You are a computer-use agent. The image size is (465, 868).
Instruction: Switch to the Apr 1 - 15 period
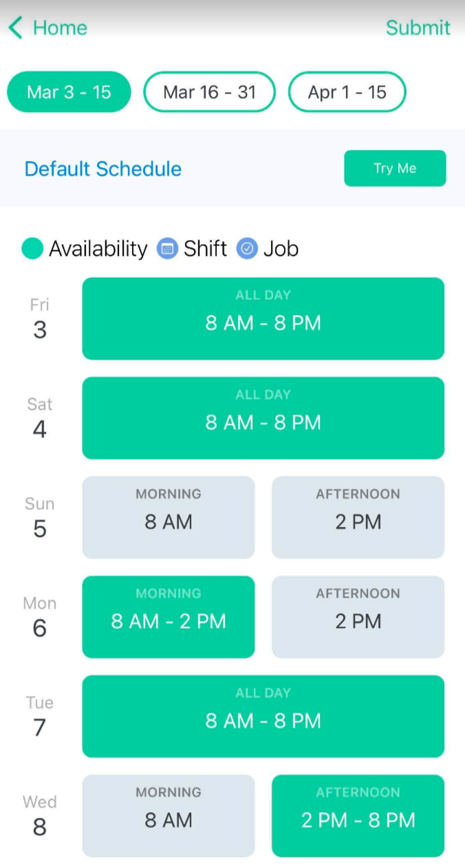pyautogui.click(x=347, y=92)
